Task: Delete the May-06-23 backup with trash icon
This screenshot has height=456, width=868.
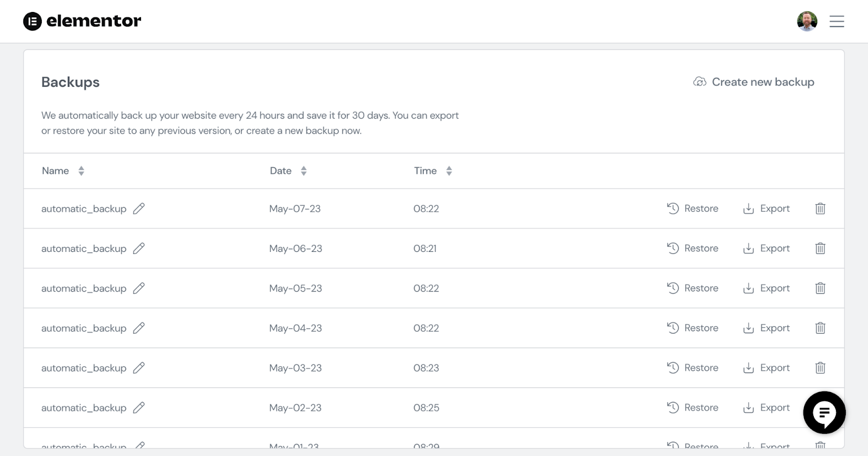Action: click(820, 248)
